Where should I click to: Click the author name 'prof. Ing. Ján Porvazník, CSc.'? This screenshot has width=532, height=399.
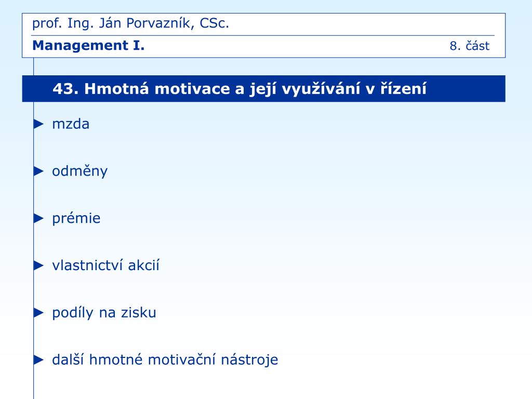(130, 23)
